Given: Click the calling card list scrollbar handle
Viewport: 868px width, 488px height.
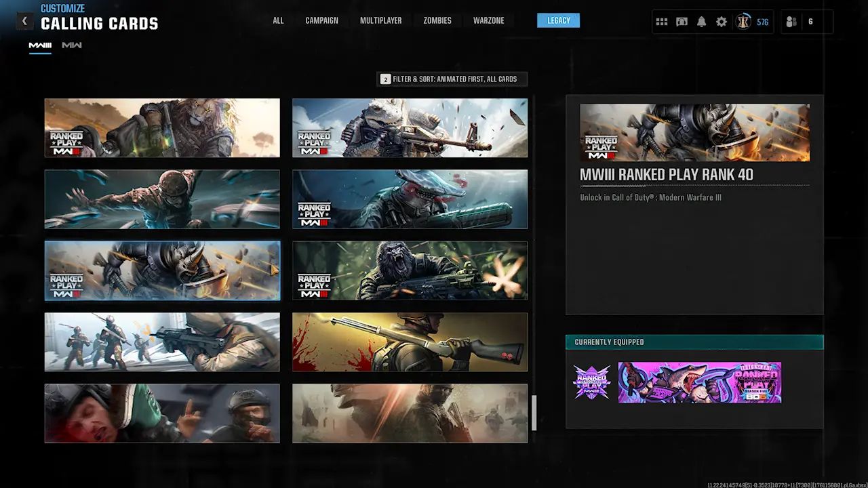Looking at the screenshot, I should pos(534,413).
